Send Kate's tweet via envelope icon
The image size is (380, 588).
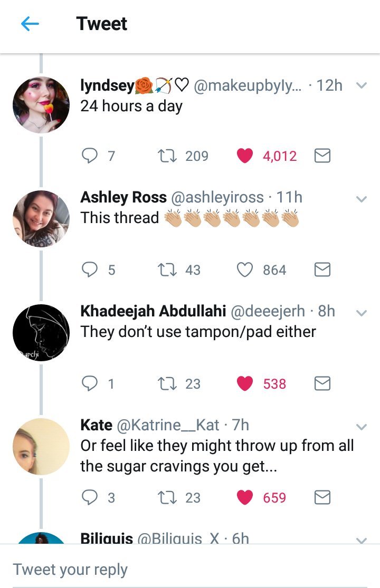click(322, 498)
